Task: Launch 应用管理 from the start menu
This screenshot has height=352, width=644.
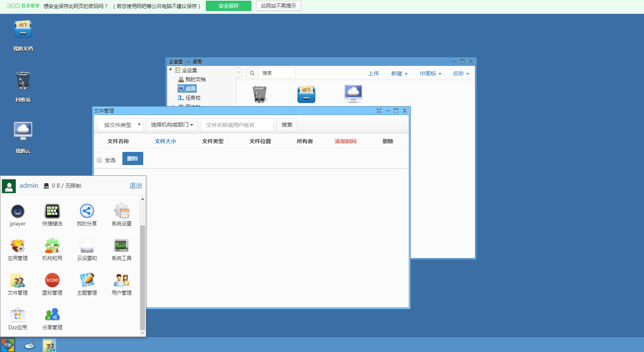Action: (x=18, y=246)
